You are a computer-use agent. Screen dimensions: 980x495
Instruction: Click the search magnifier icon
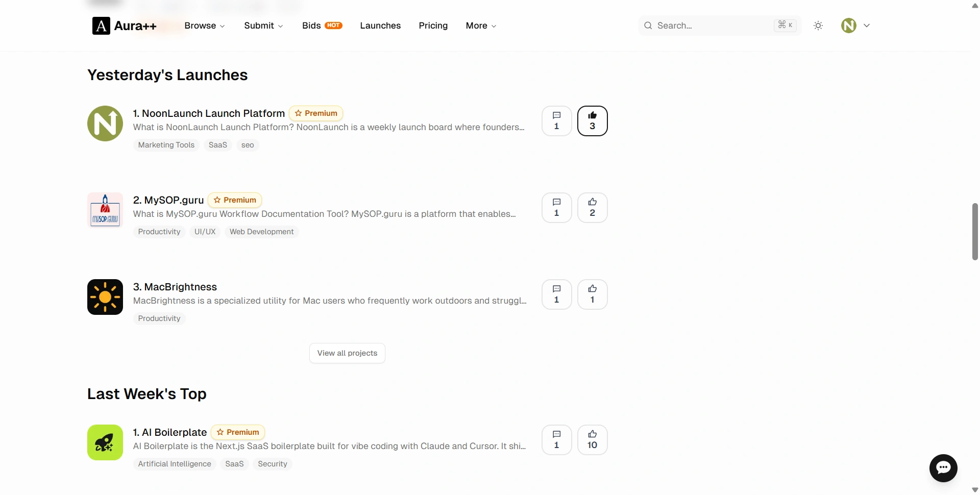(648, 26)
